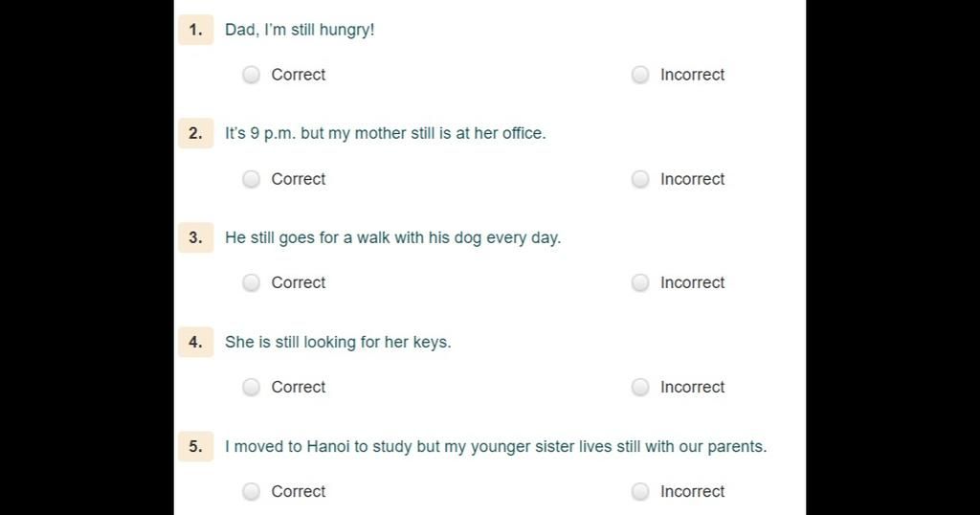This screenshot has width=980, height=515.
Task: Select Correct for question 1
Action: [252, 75]
